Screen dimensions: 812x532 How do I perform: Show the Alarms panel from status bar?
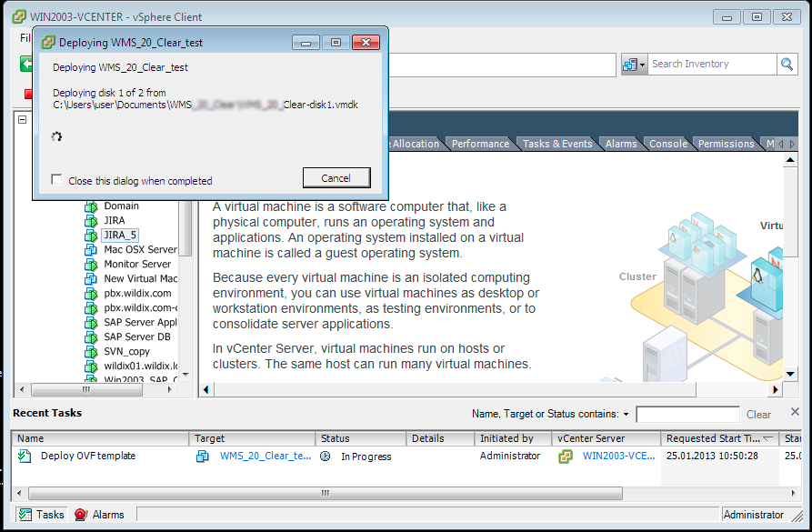point(99,515)
